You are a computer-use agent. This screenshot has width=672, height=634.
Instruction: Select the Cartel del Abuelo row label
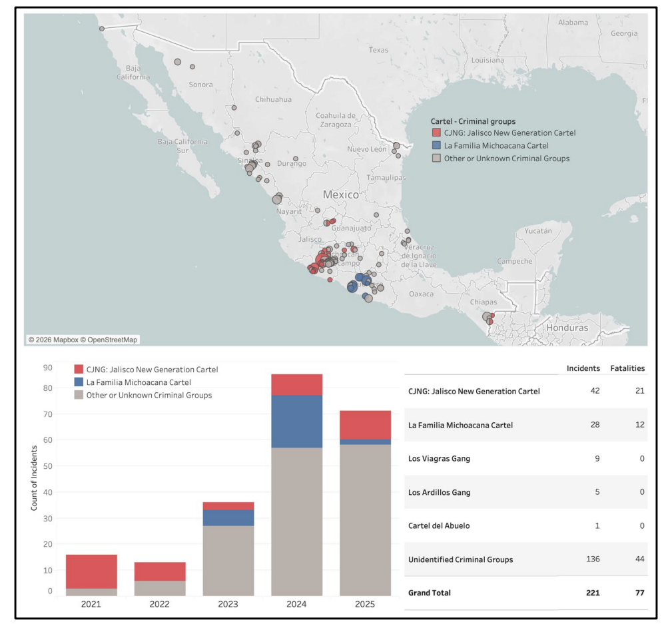[x=438, y=525]
